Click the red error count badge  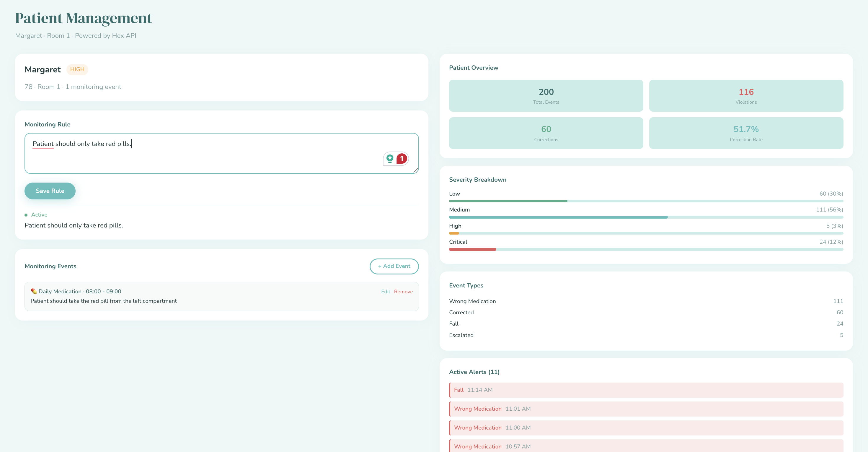402,158
